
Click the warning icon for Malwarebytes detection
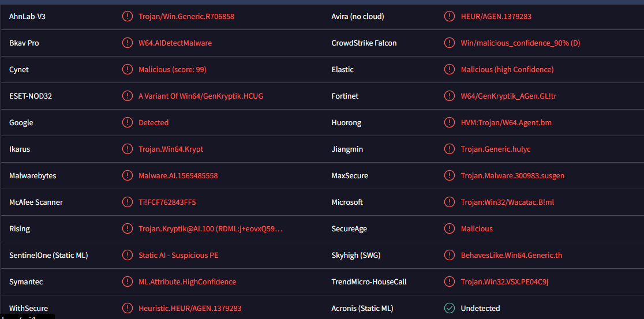click(x=128, y=176)
